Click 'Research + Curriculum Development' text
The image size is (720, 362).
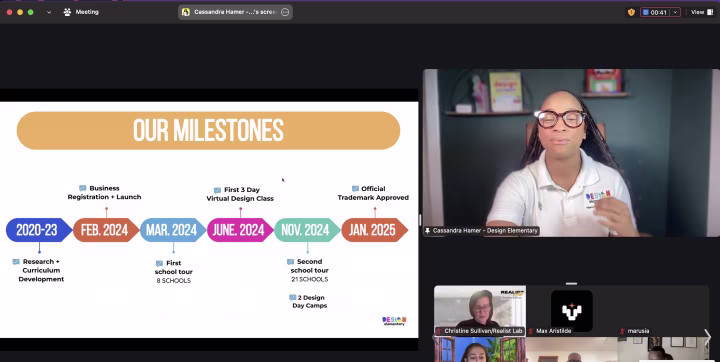pos(41,270)
